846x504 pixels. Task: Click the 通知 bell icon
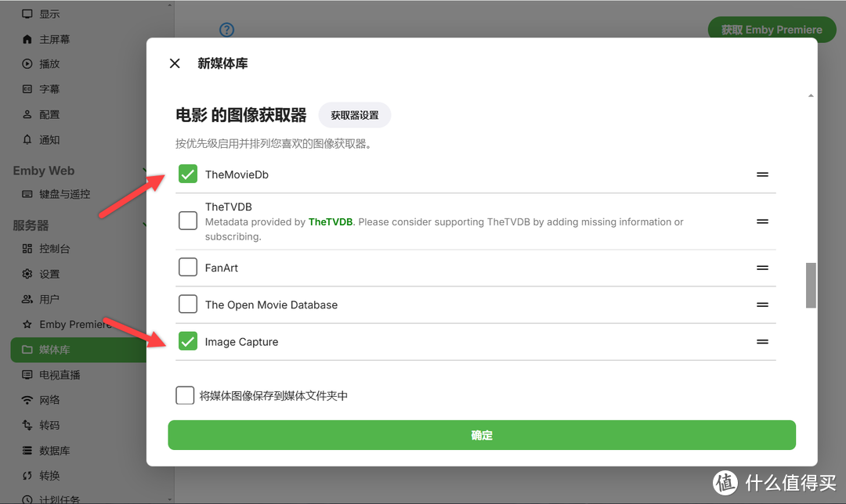coord(27,139)
